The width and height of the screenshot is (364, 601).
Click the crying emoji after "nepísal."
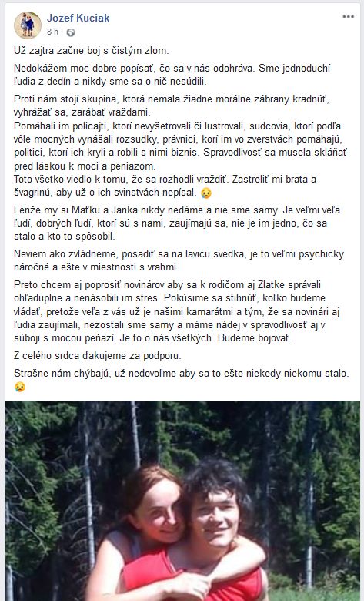coord(206,193)
